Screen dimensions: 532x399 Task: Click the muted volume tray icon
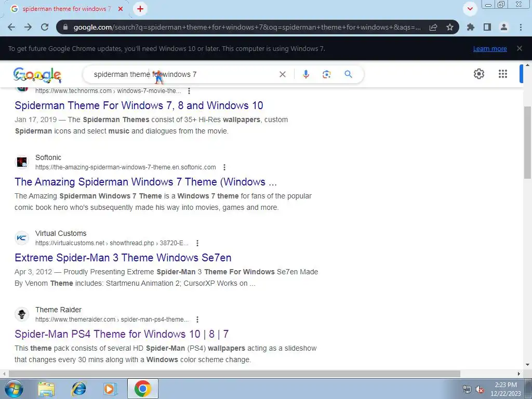click(x=480, y=390)
